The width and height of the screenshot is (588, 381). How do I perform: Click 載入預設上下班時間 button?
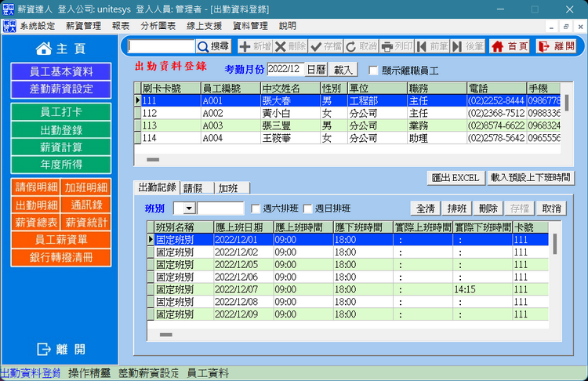531,177
